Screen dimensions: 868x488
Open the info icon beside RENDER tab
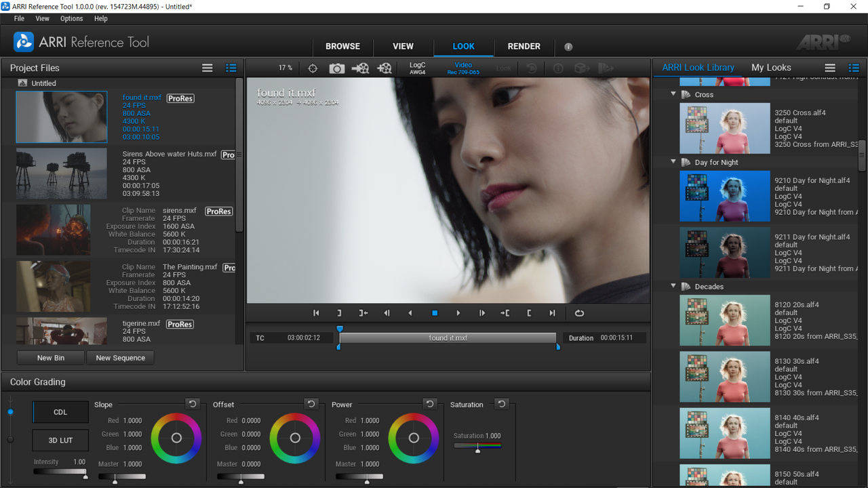(x=568, y=47)
